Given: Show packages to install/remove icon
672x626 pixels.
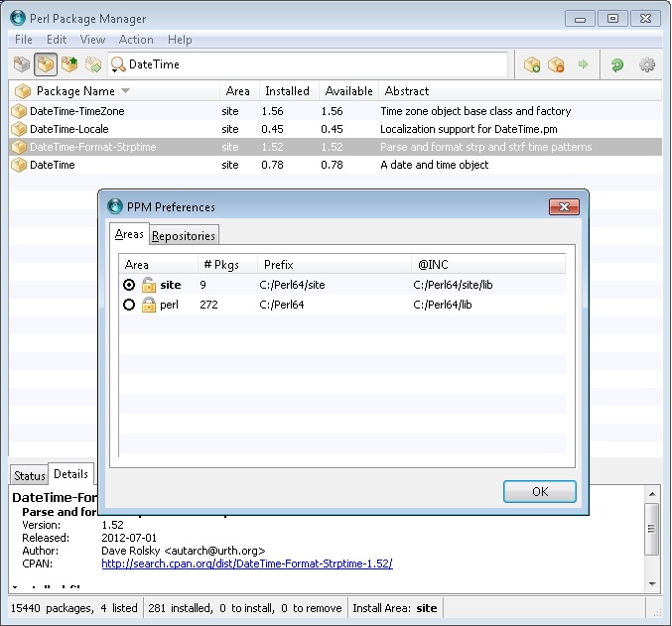Looking at the screenshot, I should (93, 64).
